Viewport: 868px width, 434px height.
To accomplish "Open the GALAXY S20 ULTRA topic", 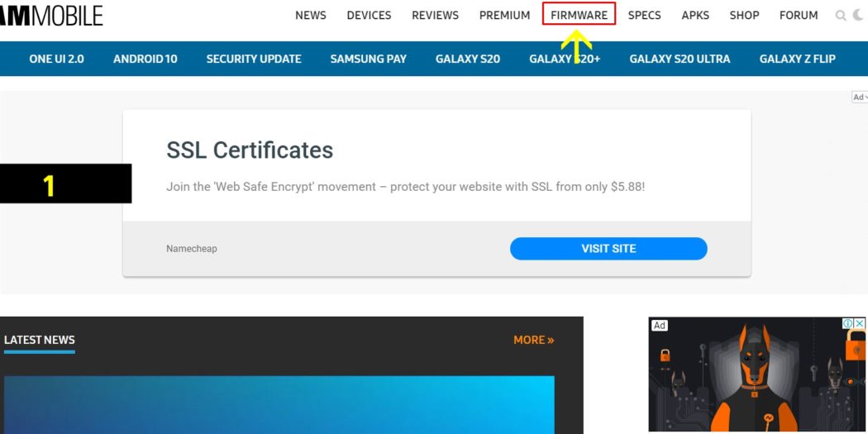I will 680,59.
